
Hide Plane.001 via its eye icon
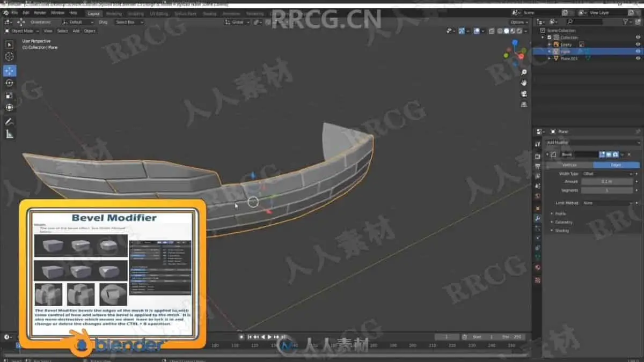(x=638, y=58)
